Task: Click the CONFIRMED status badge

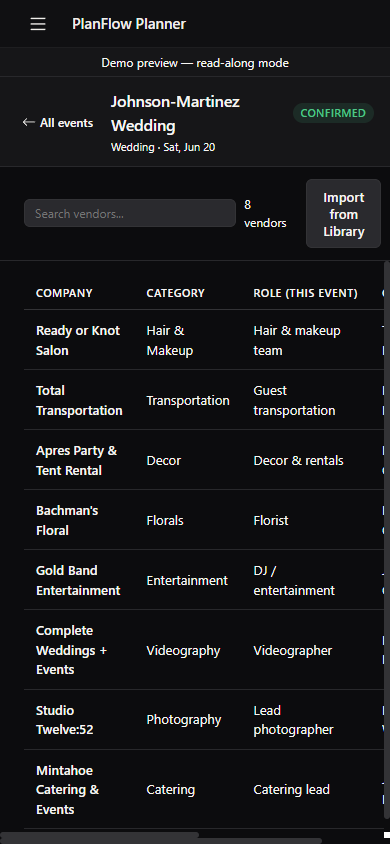Action: [x=333, y=113]
